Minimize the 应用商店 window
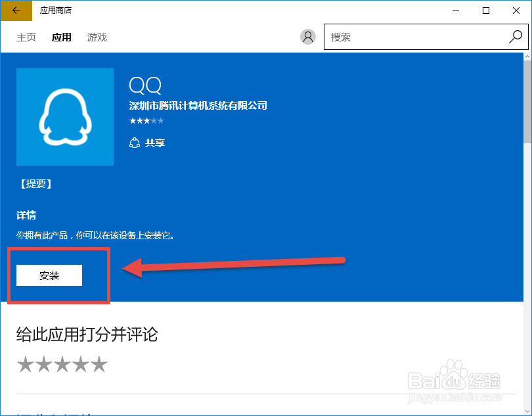The width and height of the screenshot is (532, 416). click(456, 11)
